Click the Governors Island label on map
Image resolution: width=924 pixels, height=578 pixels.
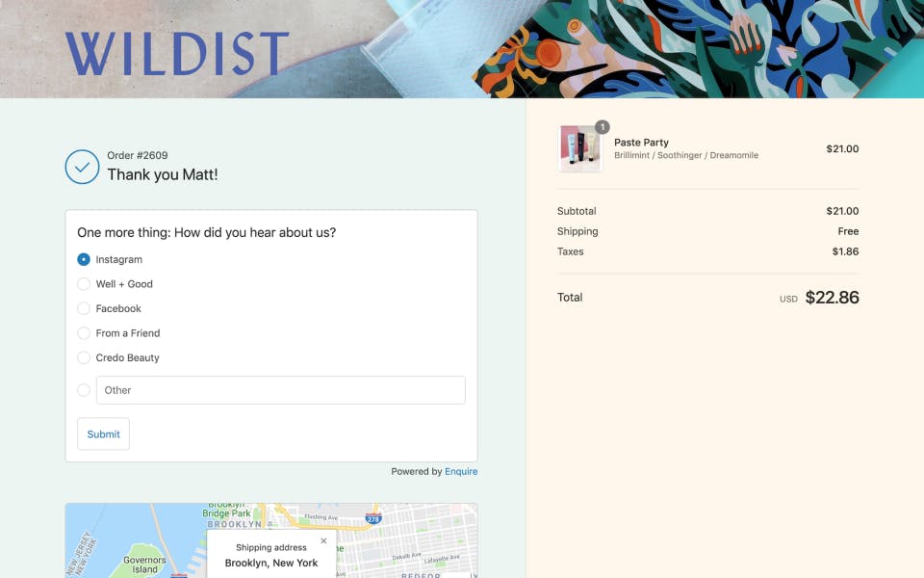[144, 565]
